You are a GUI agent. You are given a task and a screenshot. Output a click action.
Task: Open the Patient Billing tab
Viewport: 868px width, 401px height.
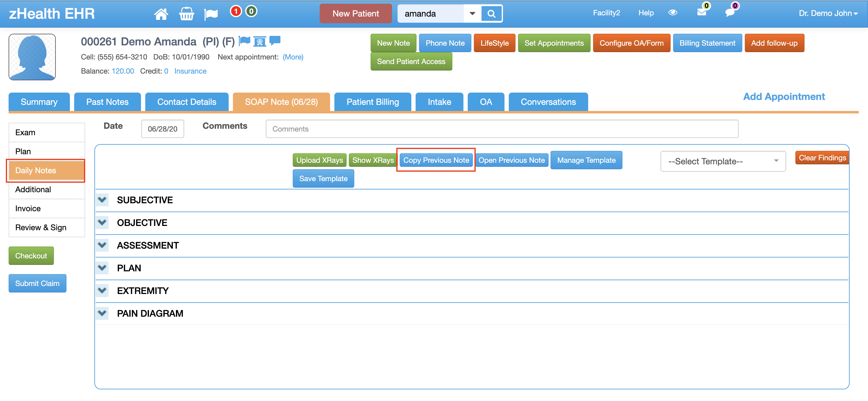pos(373,102)
